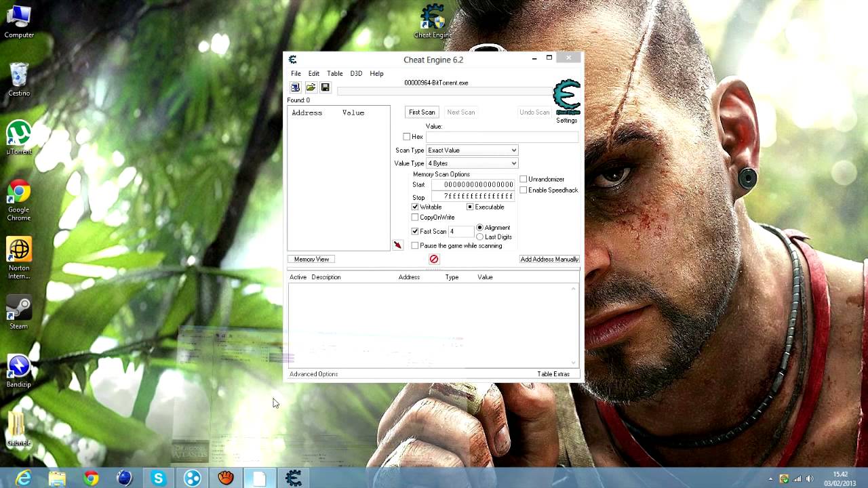Open File Explorer in taskbar

[x=57, y=479]
